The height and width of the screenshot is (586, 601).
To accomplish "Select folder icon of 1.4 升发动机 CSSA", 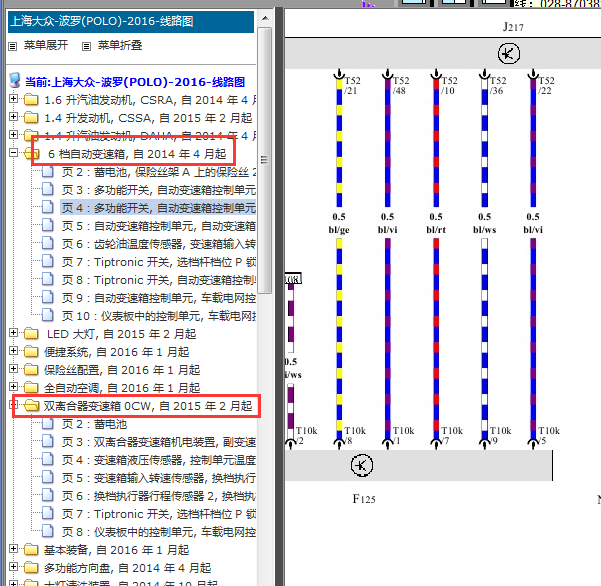I will tap(31, 118).
